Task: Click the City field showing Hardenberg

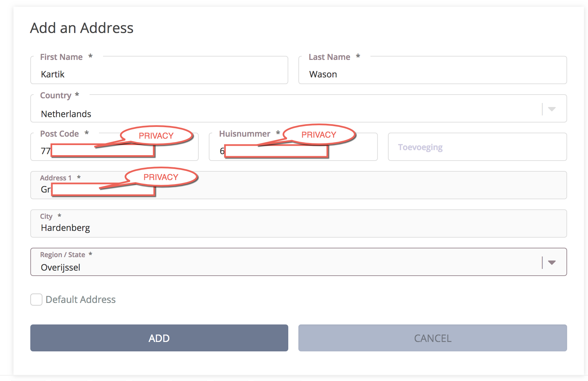Action: tap(298, 228)
